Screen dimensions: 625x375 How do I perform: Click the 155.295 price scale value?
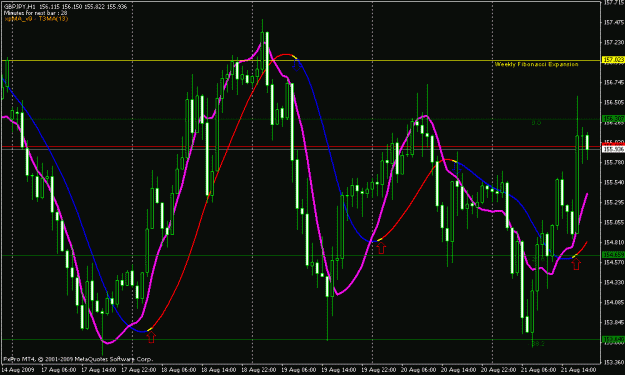613,202
